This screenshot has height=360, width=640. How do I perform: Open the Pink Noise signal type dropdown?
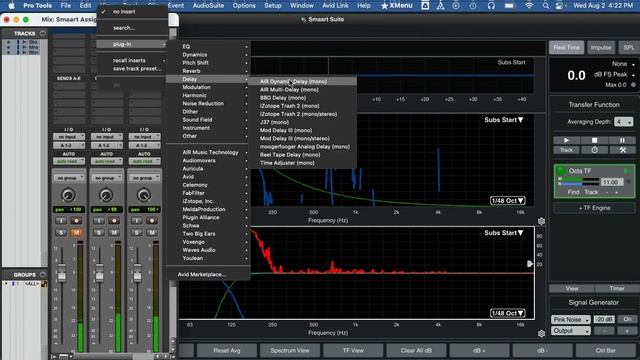click(x=571, y=320)
